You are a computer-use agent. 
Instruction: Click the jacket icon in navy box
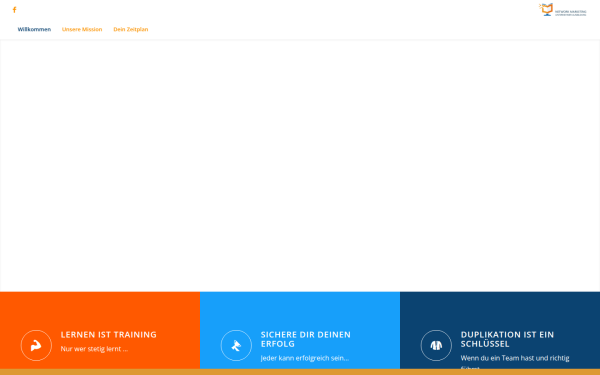[x=436, y=345]
